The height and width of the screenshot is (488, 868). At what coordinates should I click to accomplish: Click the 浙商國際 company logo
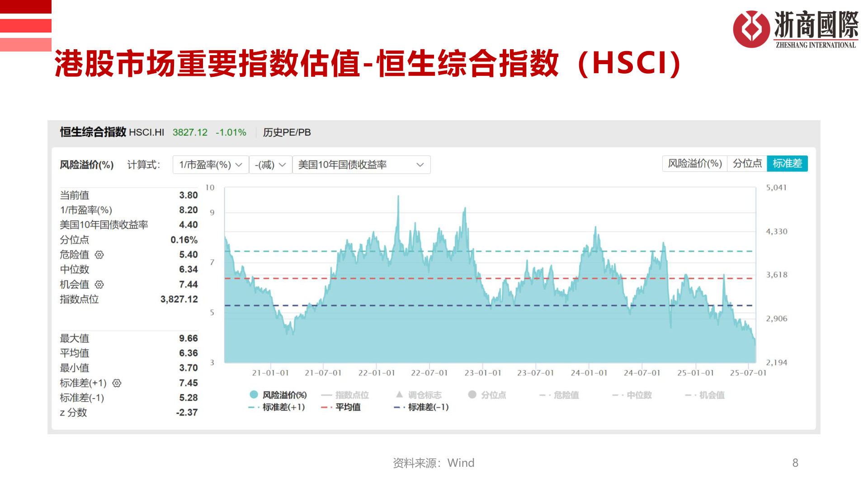[796, 29]
